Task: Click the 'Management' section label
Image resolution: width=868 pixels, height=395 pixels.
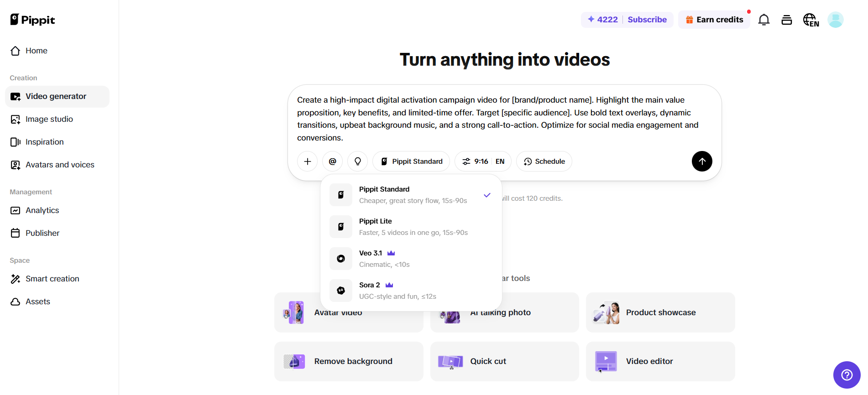Action: (x=31, y=192)
